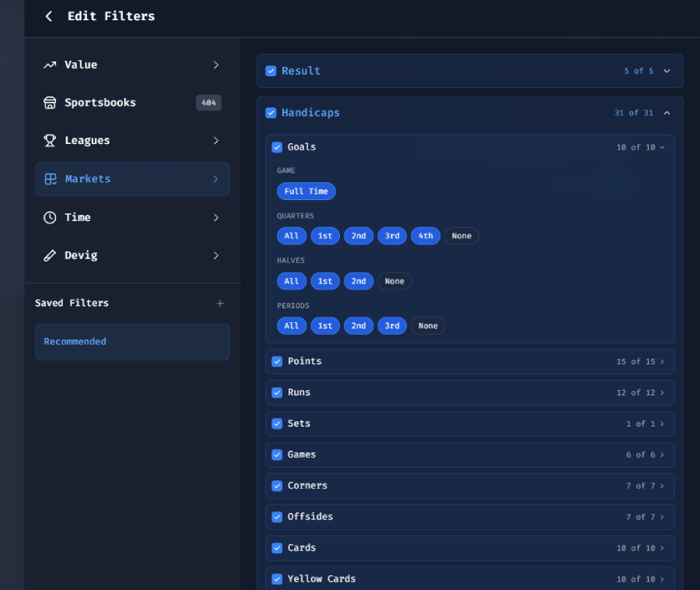Open the Devig pencil icon

pyautogui.click(x=49, y=255)
